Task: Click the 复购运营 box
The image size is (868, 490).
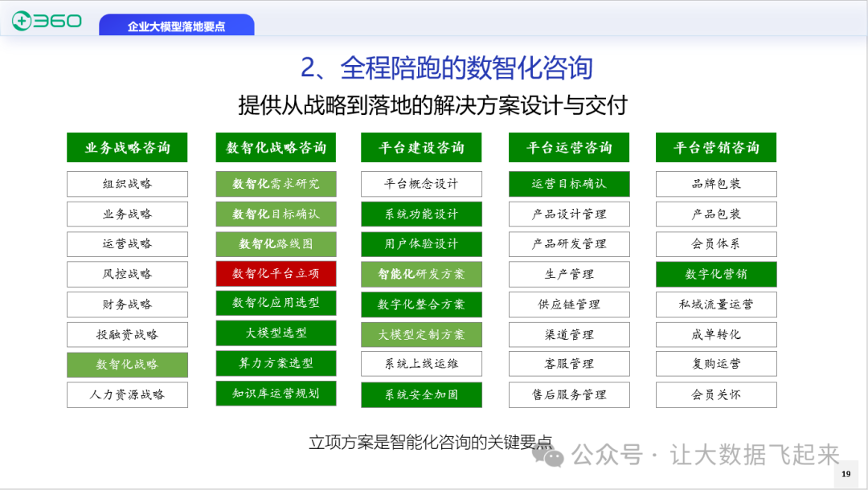Action: [x=716, y=364]
